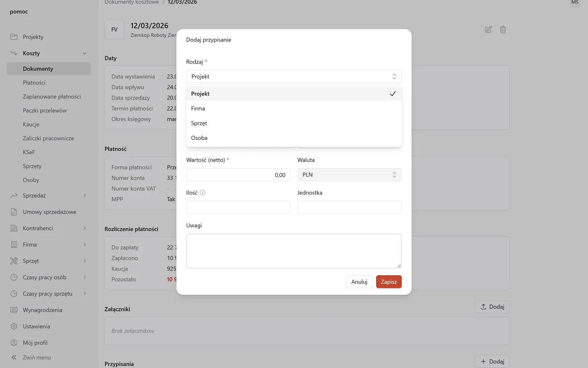588x368 pixels.
Task: Click Dodaj button in Przypisania section
Action: click(x=492, y=361)
